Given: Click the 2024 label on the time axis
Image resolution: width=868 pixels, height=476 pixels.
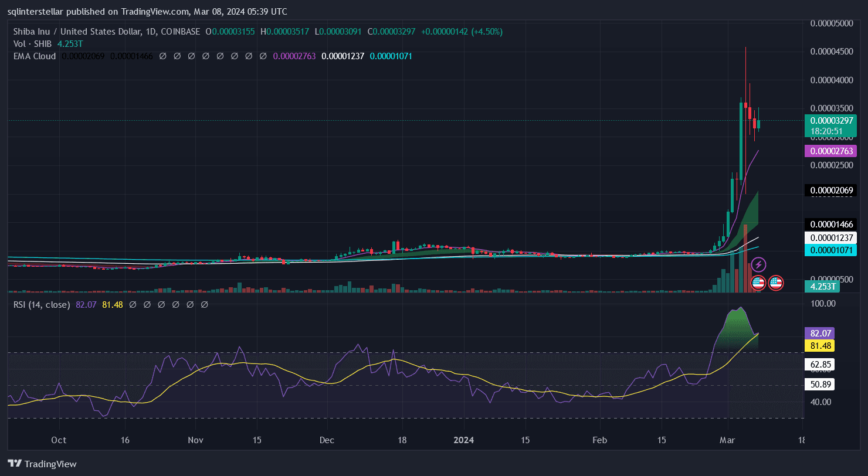Looking at the screenshot, I should coord(464,440).
